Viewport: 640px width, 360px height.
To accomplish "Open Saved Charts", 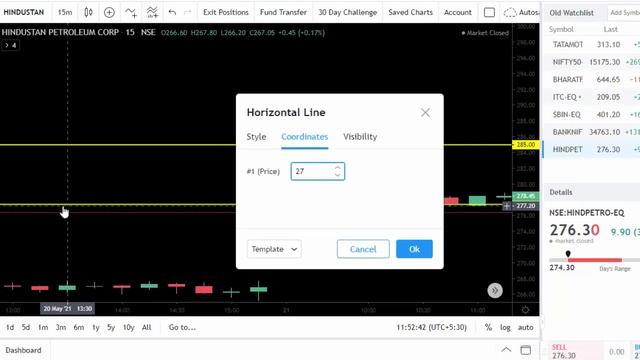I will (411, 12).
